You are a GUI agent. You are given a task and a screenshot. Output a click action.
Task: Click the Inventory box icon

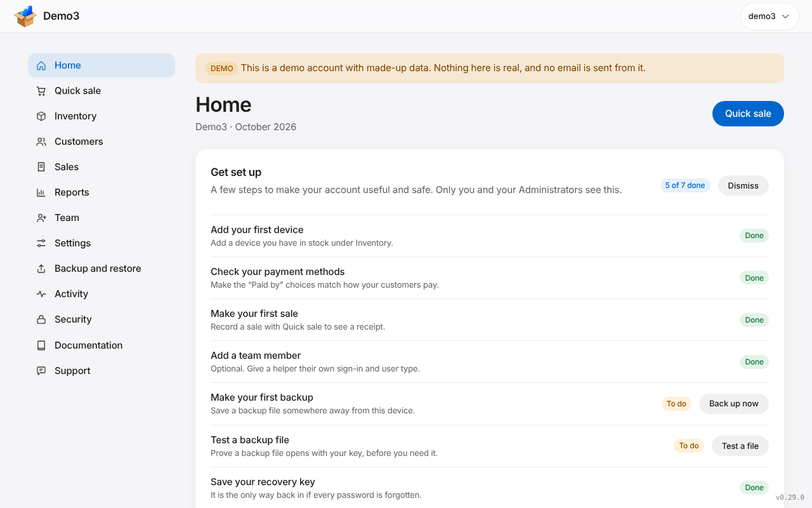[x=41, y=116]
